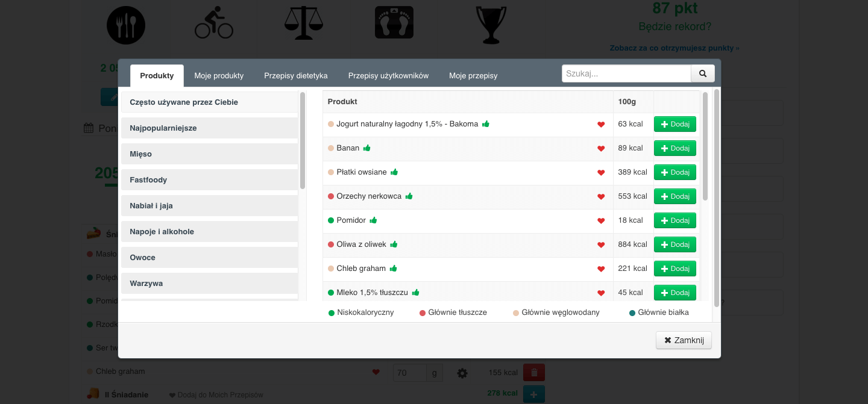This screenshot has height=404, width=868.
Task: Switch to Moje produkty tab
Action: (219, 76)
